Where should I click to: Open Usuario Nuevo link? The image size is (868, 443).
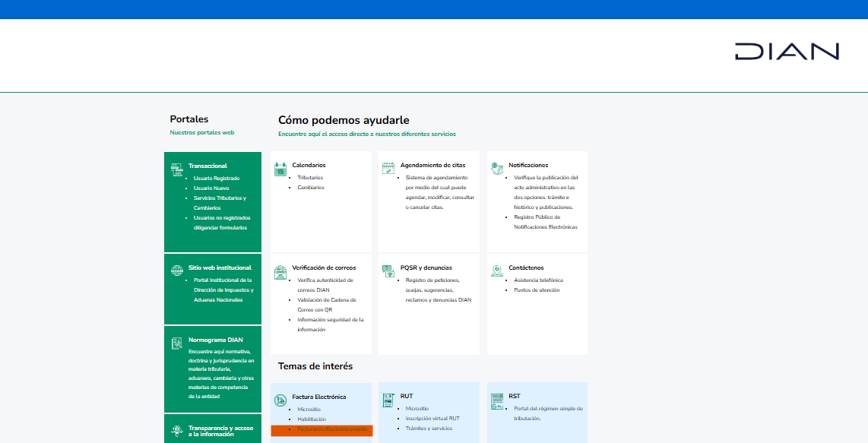coord(211,188)
